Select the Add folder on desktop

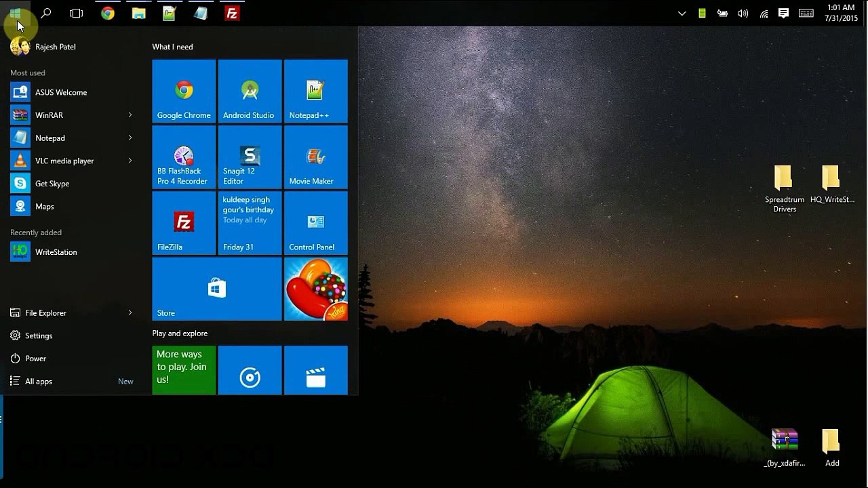coord(832,448)
